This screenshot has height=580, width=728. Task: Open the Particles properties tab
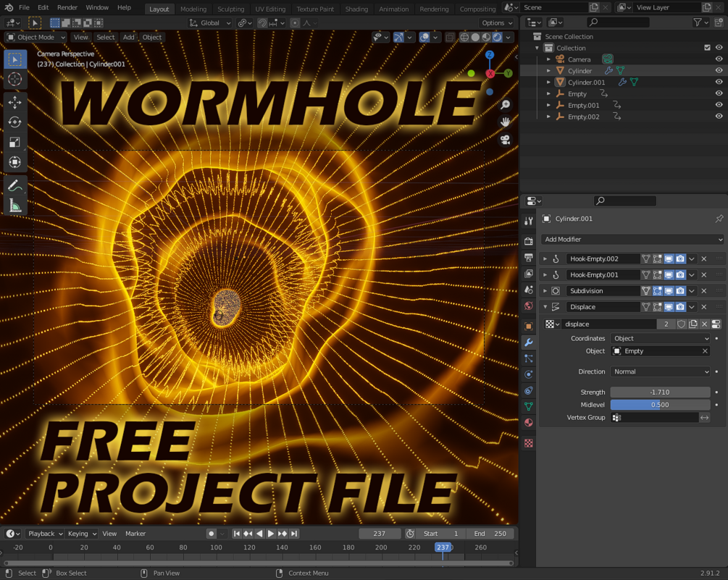[x=529, y=358]
